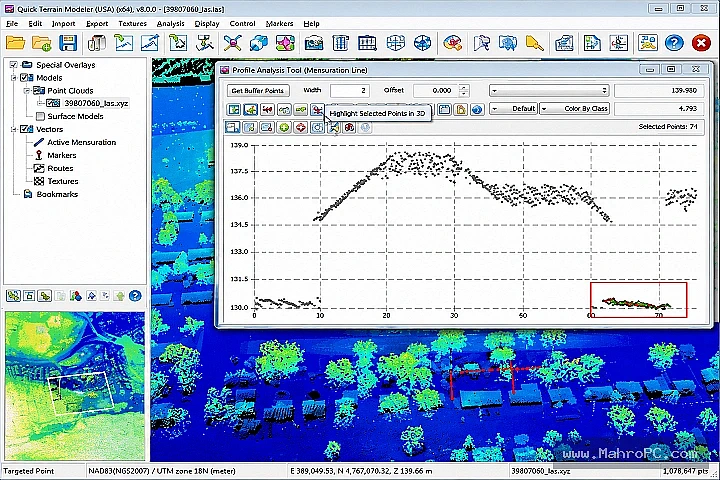
Task: Open the Edit menu
Action: pyautogui.click(x=35, y=23)
